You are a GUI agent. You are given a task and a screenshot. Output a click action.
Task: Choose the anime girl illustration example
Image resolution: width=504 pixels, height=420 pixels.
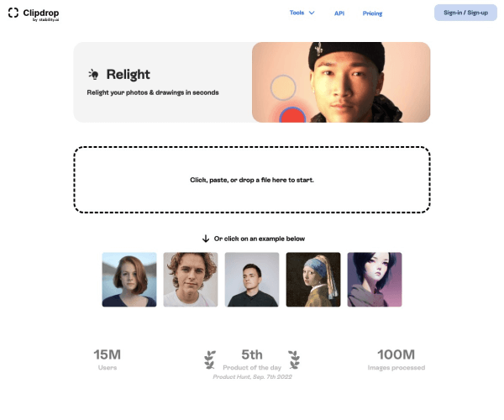(x=375, y=280)
